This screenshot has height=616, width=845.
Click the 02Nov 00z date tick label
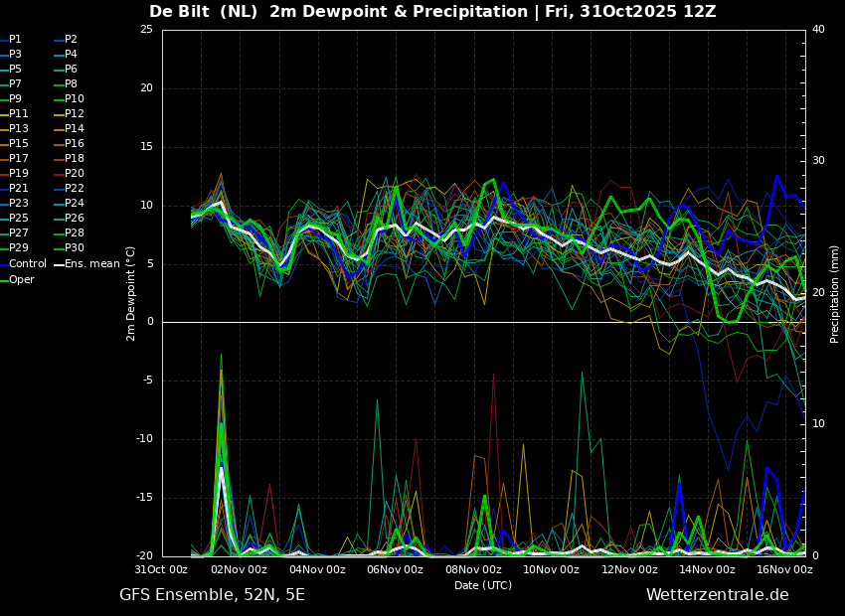(x=239, y=569)
